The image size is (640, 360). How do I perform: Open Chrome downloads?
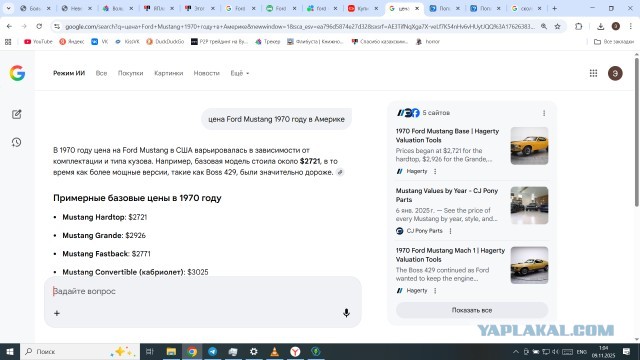tap(600, 27)
